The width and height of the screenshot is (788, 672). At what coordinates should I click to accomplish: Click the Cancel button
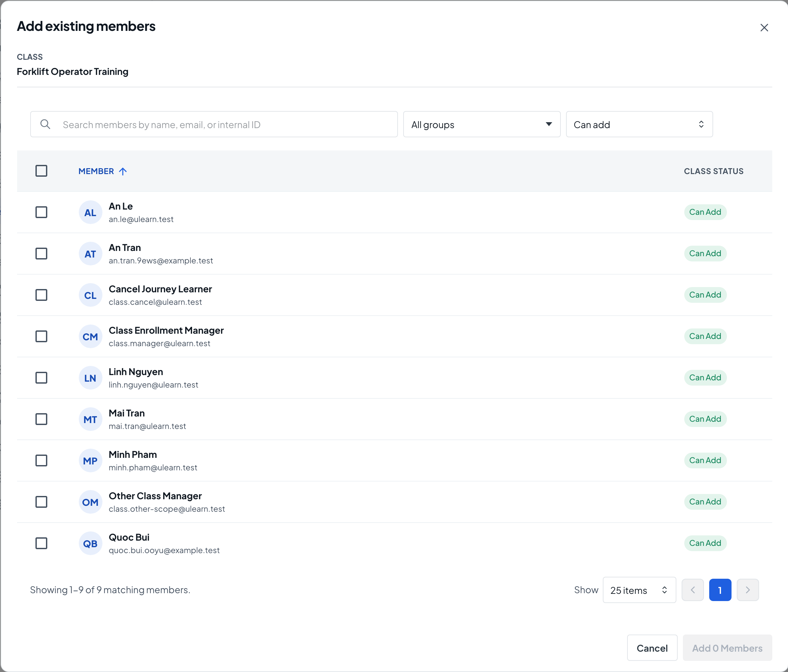click(x=652, y=648)
